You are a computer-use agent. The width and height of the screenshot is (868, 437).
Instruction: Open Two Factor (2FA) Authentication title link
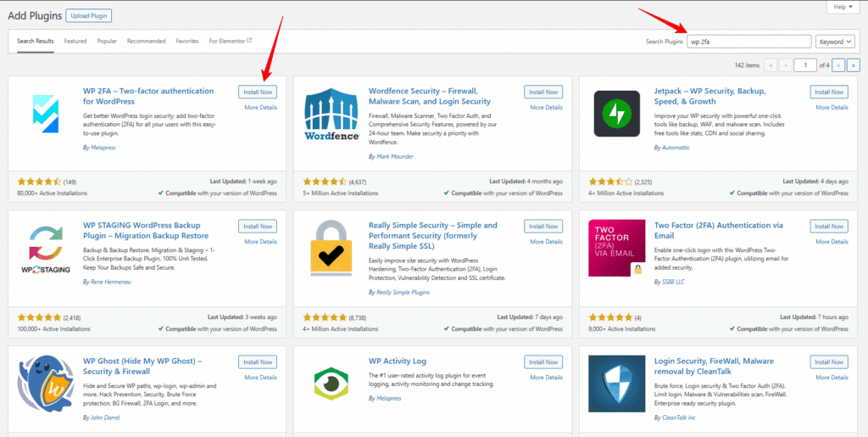(x=719, y=231)
